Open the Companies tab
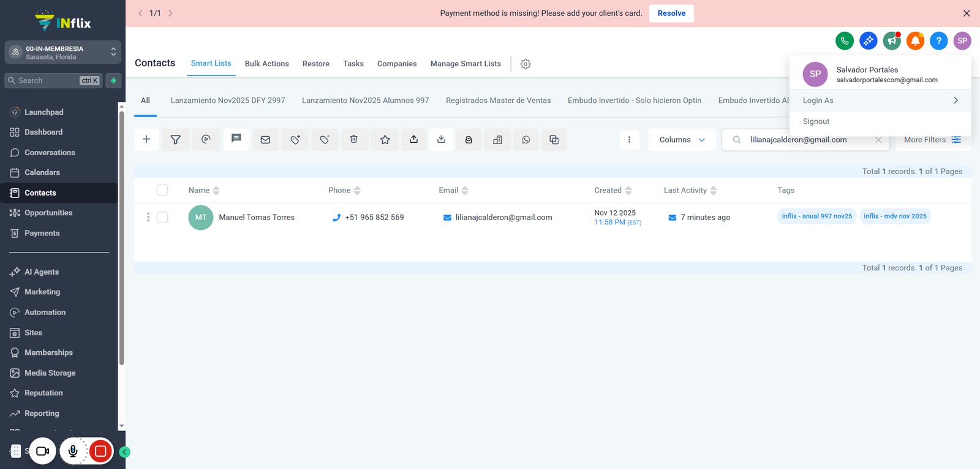 click(x=397, y=64)
